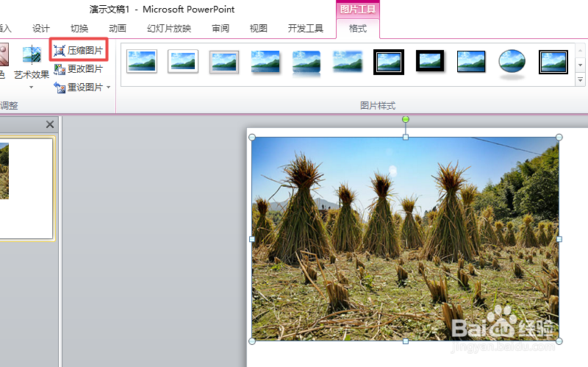Image resolution: width=588 pixels, height=367 pixels.
Task: Click the left middle sizing handle
Action: pos(252,239)
